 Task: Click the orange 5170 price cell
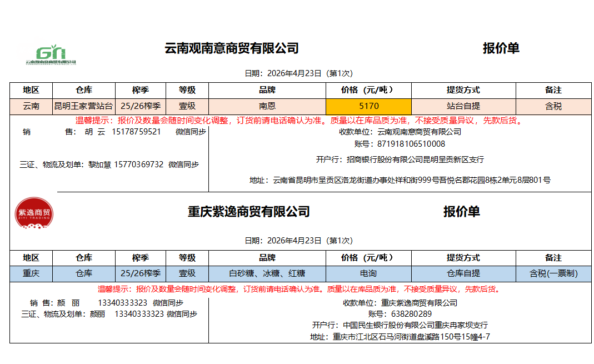point(368,107)
